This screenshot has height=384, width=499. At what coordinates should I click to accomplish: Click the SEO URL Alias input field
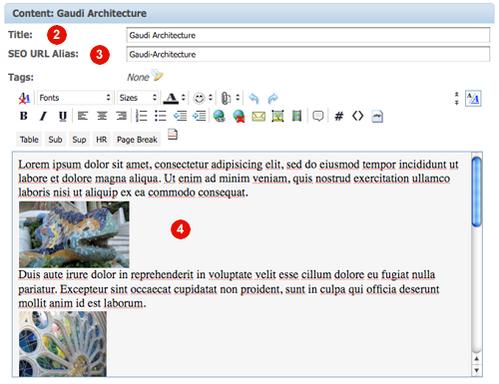308,54
